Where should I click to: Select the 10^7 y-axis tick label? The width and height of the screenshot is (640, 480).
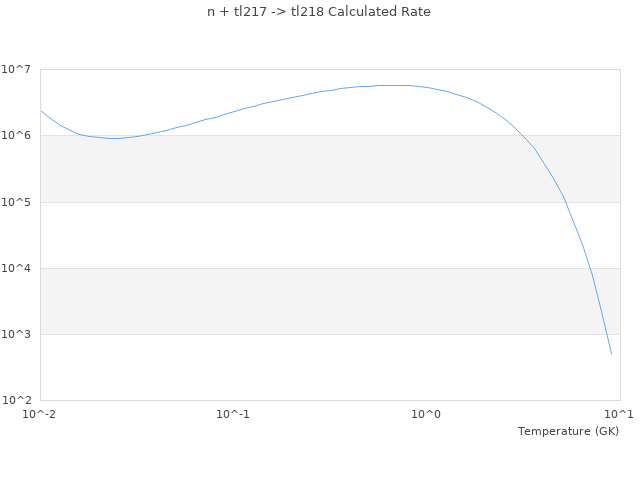16,69
